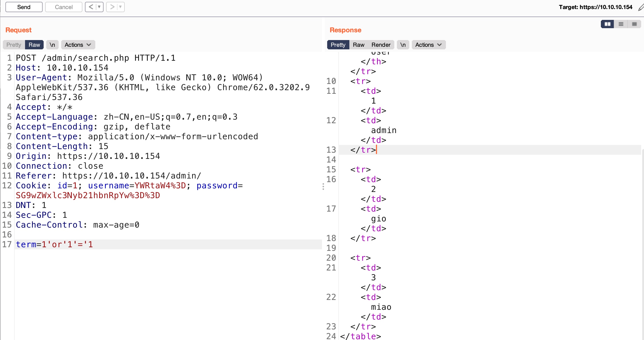644x340 pixels.
Task: Toggle response newline \n display
Action: (403, 45)
